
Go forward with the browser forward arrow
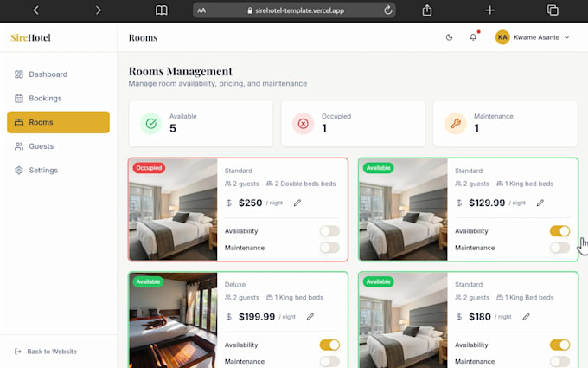pyautogui.click(x=99, y=10)
